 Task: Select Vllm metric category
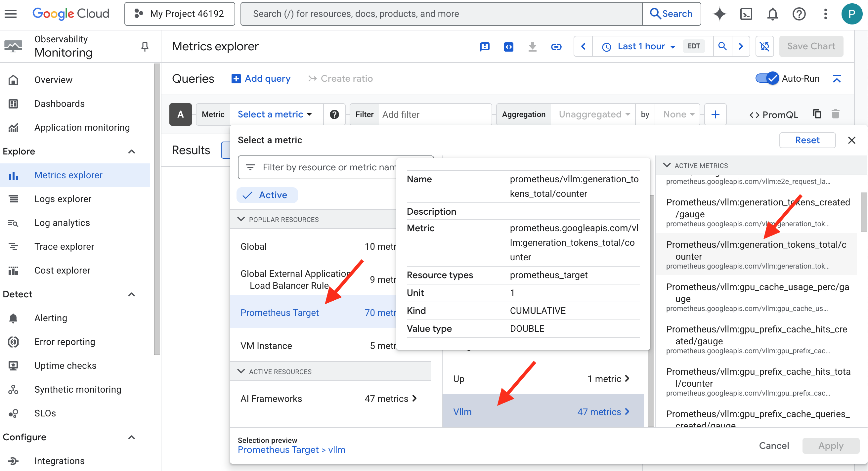(542, 412)
